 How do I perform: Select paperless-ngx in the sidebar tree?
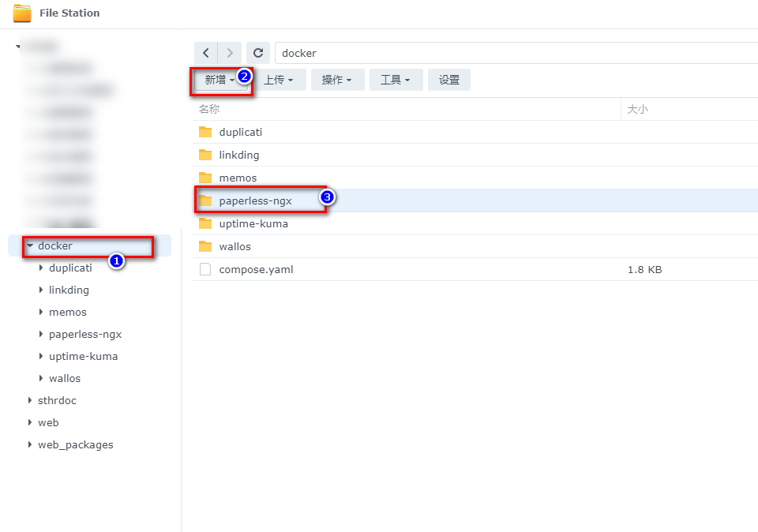pos(85,334)
